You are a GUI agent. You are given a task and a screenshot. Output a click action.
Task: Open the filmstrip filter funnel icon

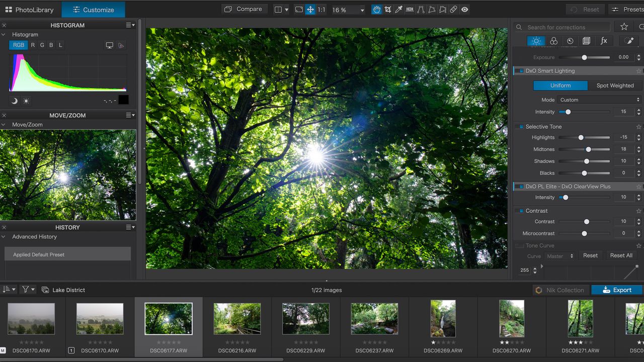coord(28,290)
